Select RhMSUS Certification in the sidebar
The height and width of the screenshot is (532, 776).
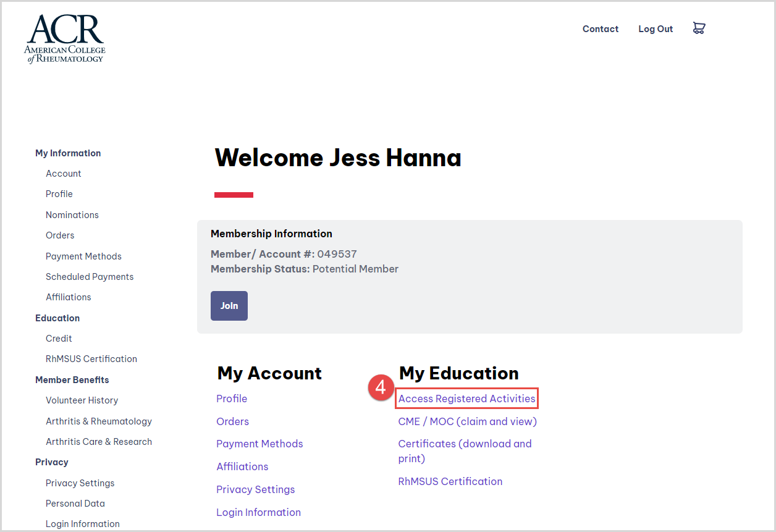pos(91,359)
